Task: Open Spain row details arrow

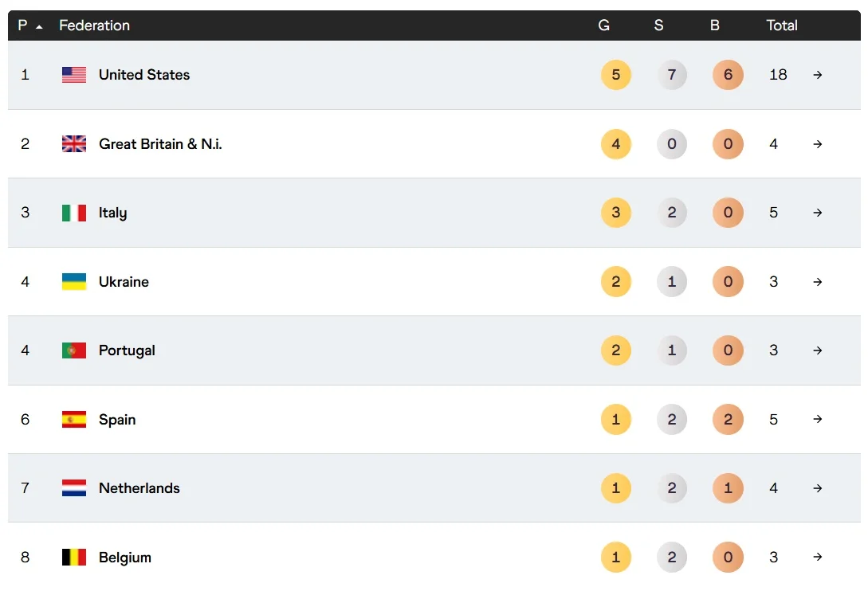Action: (818, 420)
